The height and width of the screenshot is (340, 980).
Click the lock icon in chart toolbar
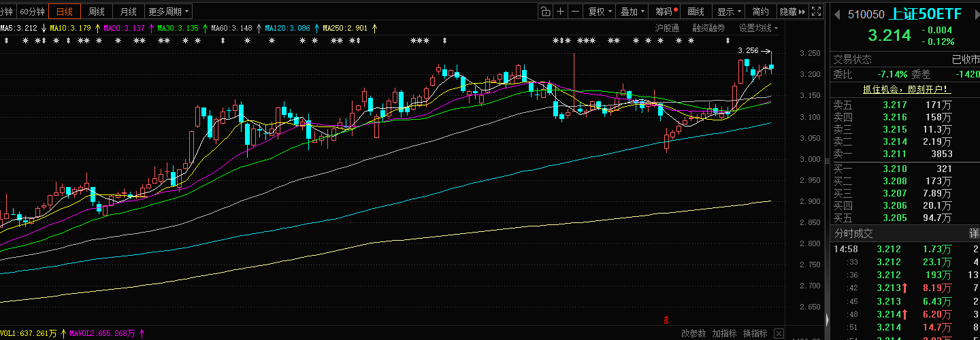pos(545,12)
